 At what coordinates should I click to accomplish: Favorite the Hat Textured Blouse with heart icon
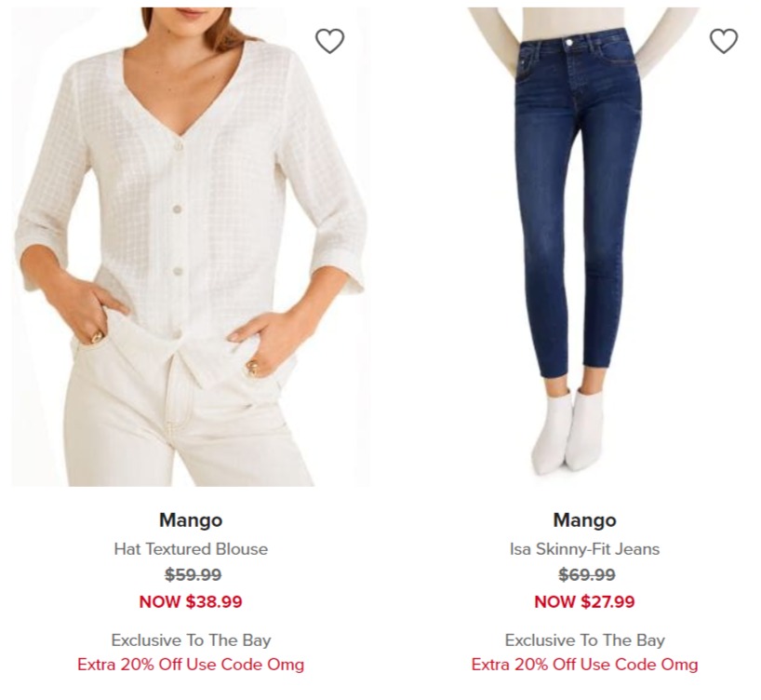click(x=330, y=41)
